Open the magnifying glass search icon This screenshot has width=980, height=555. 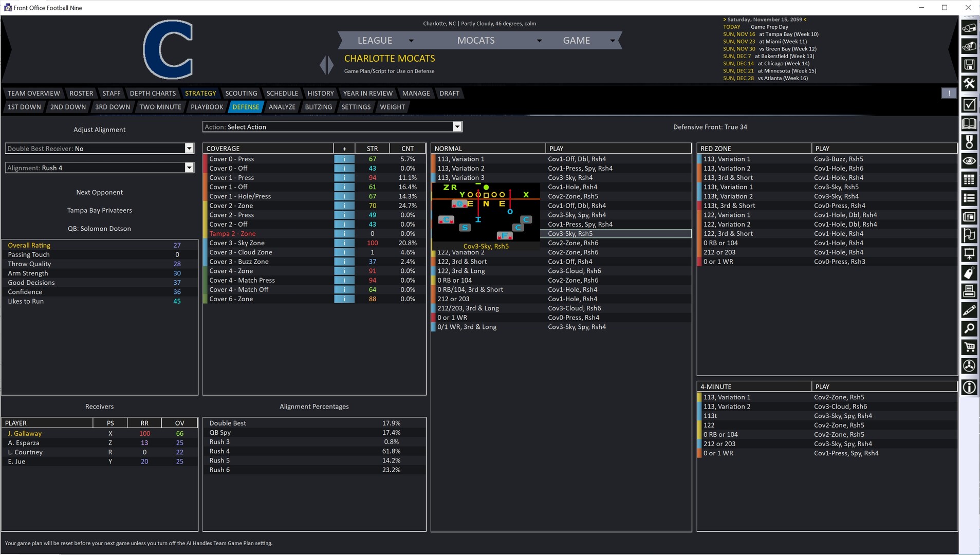click(969, 328)
